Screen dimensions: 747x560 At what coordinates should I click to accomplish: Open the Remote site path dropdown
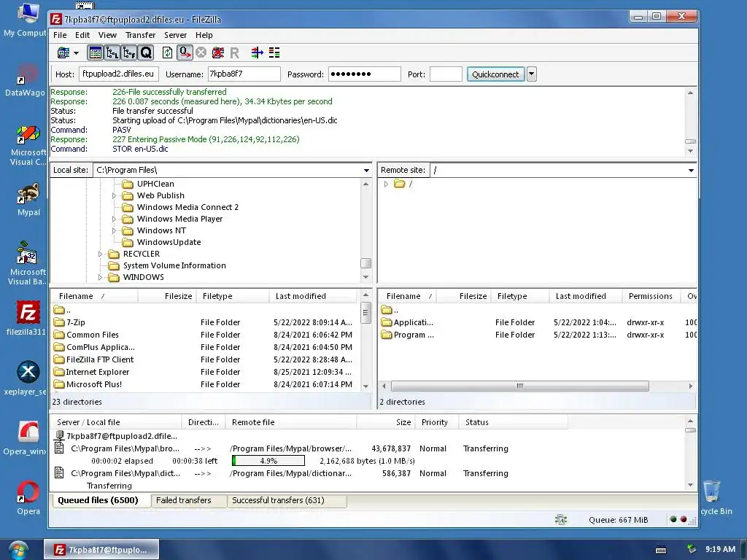[x=691, y=170]
